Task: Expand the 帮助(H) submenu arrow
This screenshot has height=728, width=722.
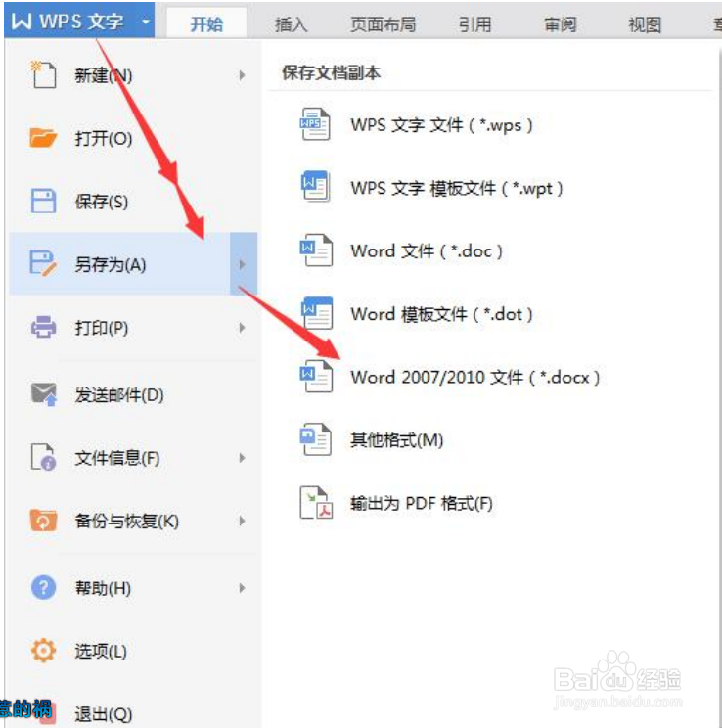Action: click(x=242, y=588)
